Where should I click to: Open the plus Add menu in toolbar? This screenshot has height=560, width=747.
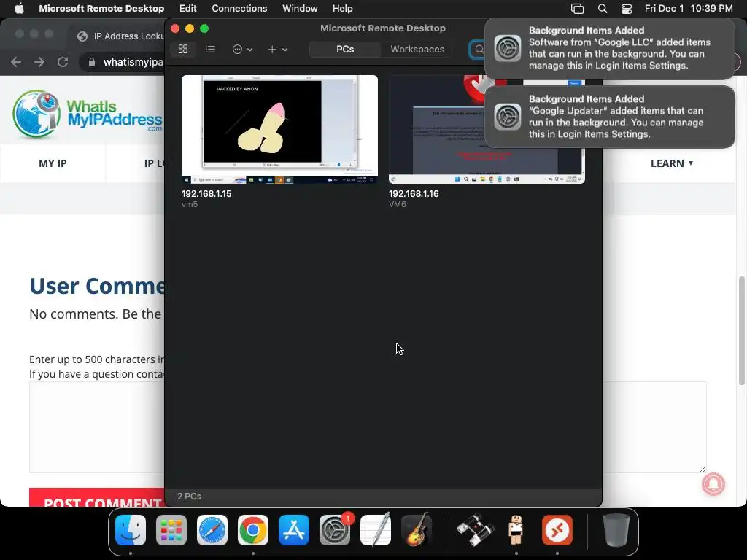277,49
